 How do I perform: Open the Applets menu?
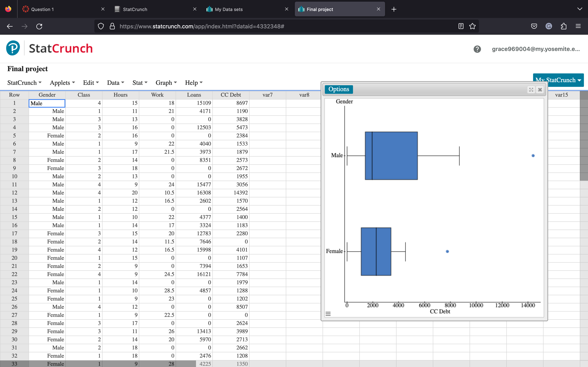pyautogui.click(x=62, y=83)
